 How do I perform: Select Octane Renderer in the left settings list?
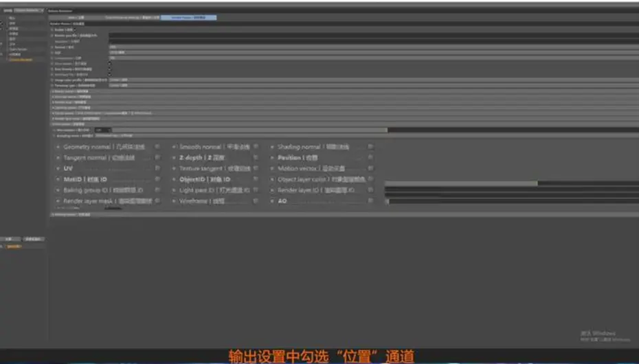click(21, 60)
